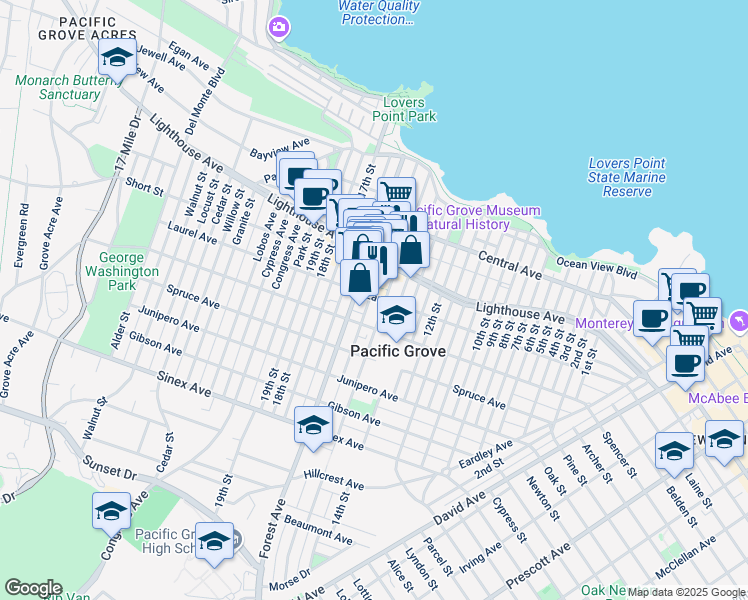Click the Prescott Ave label
Screen dimensions: 748x600
click(538, 566)
